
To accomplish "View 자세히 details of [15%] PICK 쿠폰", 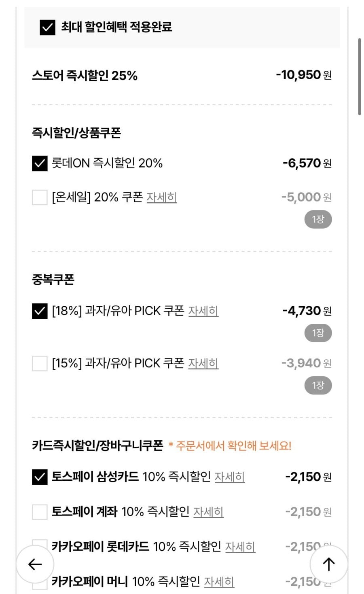I will coord(203,363).
